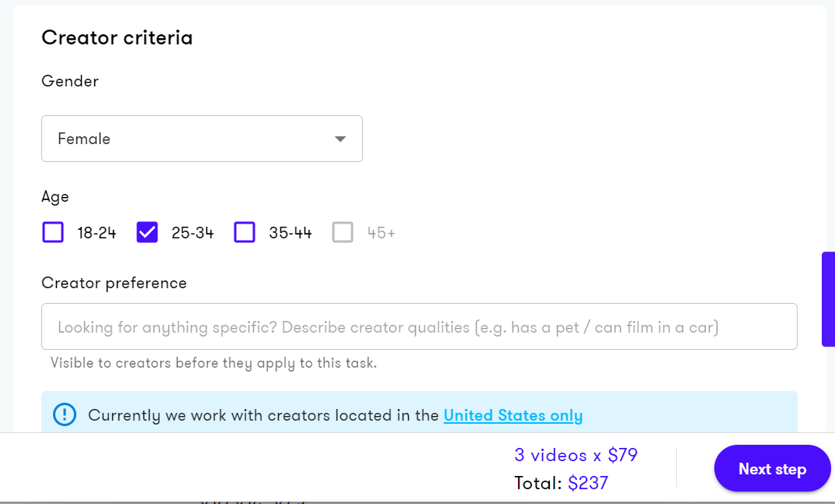
Task: Open the United States only link
Action: click(513, 414)
